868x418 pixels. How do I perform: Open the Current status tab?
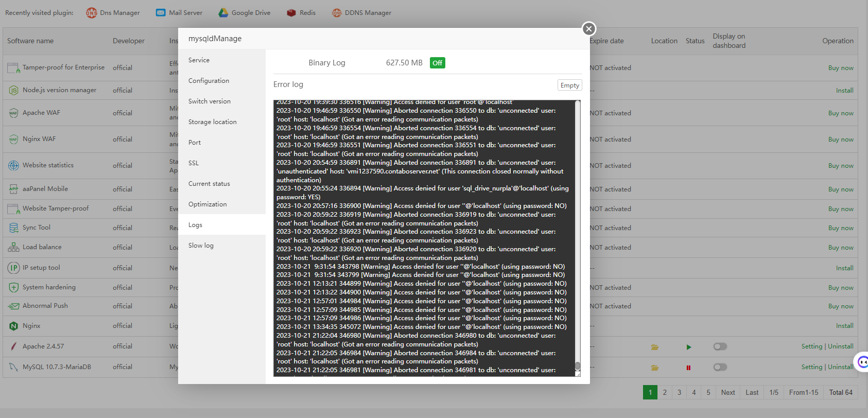click(x=222, y=184)
